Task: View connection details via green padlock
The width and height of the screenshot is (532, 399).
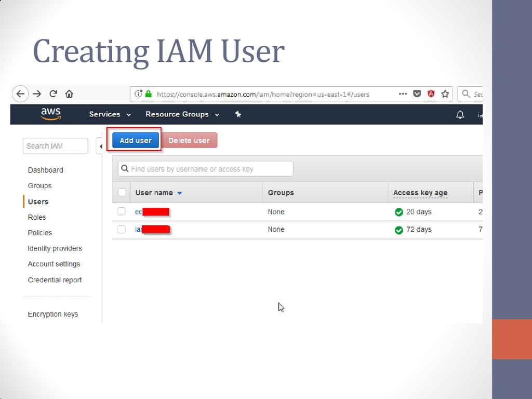Action: [x=148, y=94]
